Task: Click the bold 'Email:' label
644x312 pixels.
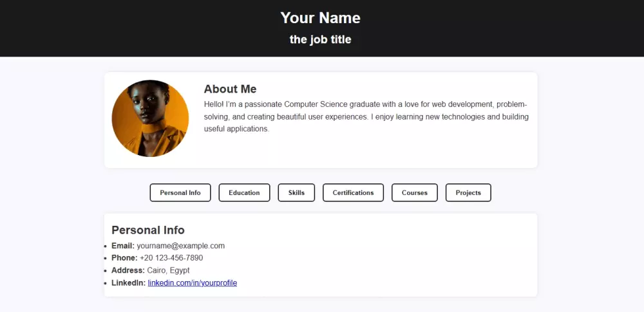Action: coord(123,246)
